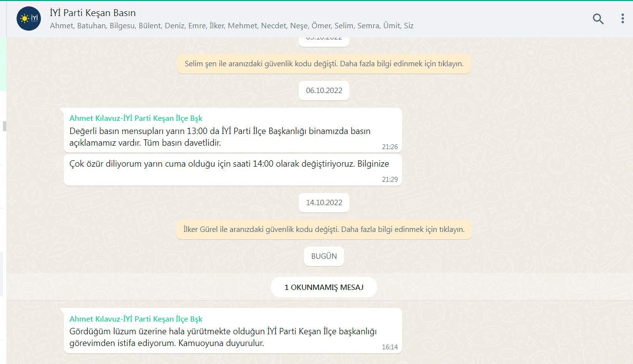Screen dimensions: 633x364
Task: Open the Selim şen security code notification
Action: (x=324, y=64)
